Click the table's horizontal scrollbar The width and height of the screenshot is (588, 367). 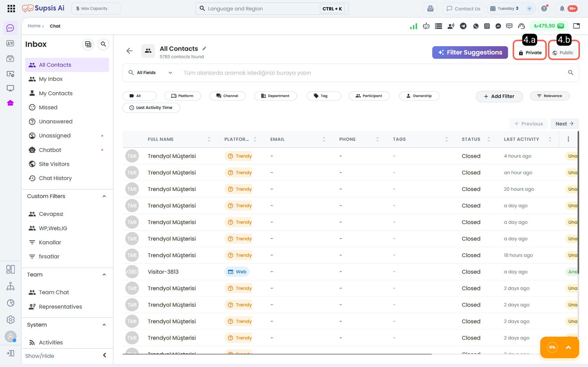pos(277,354)
